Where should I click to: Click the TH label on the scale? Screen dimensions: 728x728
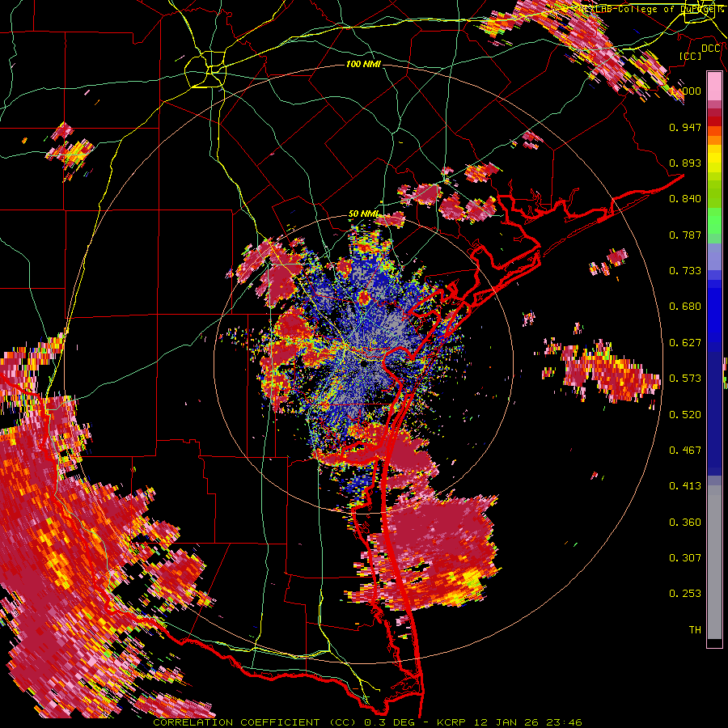point(695,630)
